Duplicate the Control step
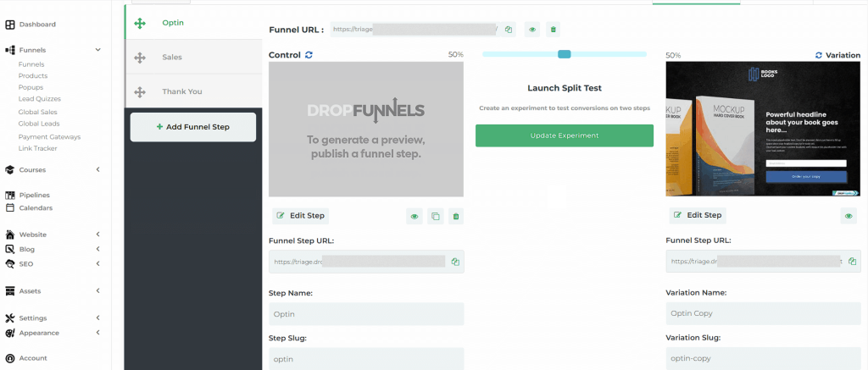The width and height of the screenshot is (868, 370). coord(435,216)
